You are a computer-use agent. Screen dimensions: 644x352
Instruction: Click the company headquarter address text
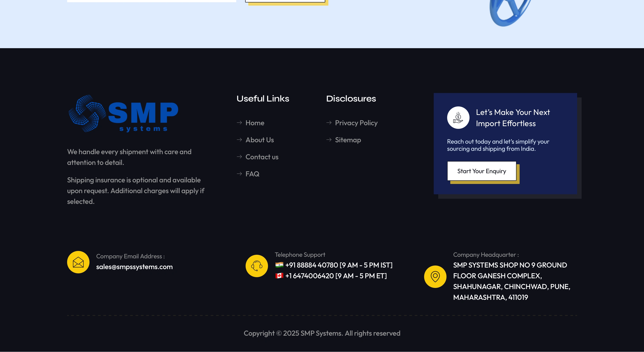(511, 281)
